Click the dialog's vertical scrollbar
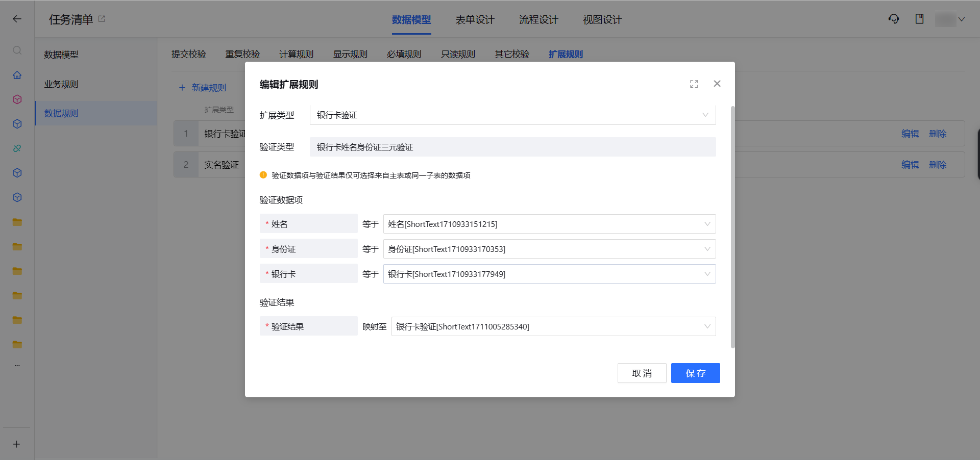This screenshot has height=460, width=980. (x=733, y=227)
